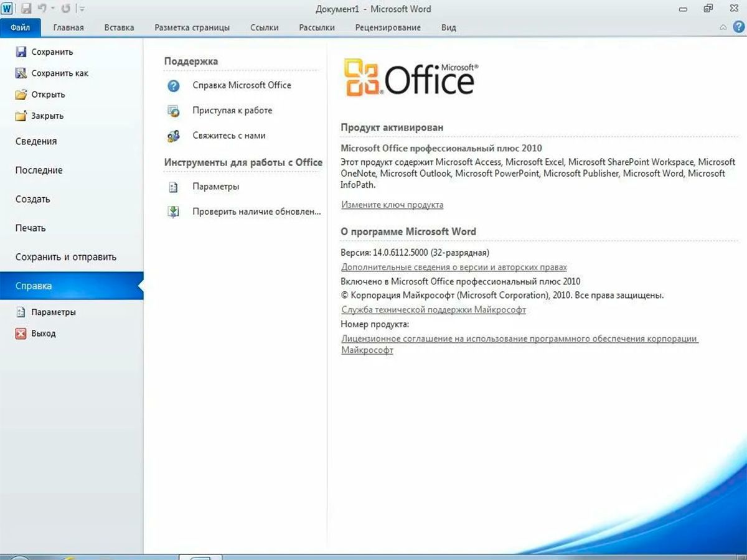Open the Справка Microsoft Office help icon
The image size is (747, 560).
point(174,86)
